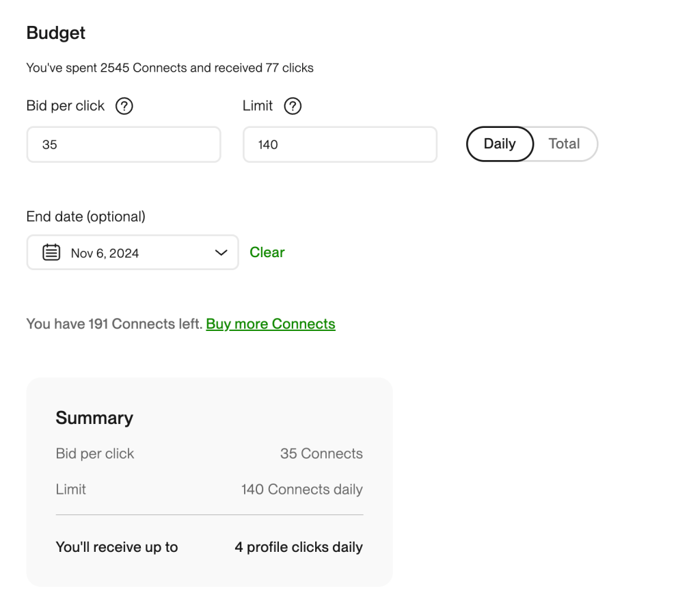Viewport: 700px width, 610px height.
Task: Click the Summary panel title
Action: (x=94, y=417)
